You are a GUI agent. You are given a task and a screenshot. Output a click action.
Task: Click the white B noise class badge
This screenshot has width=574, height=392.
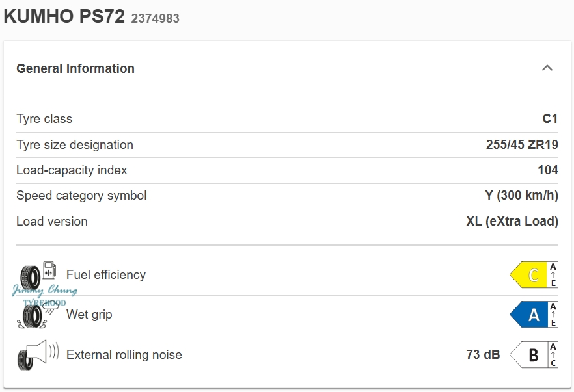coord(529,355)
